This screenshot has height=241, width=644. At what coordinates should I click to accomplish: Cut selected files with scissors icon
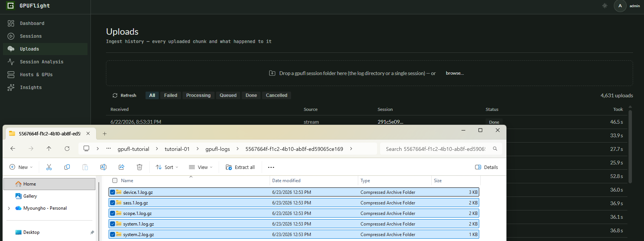[49, 167]
